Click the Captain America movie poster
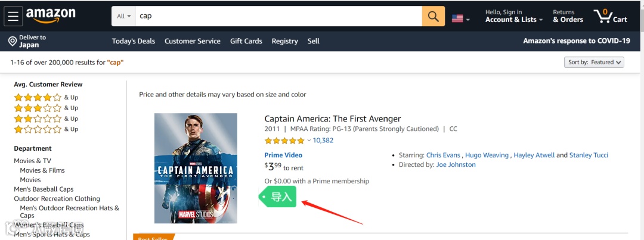 click(x=196, y=168)
